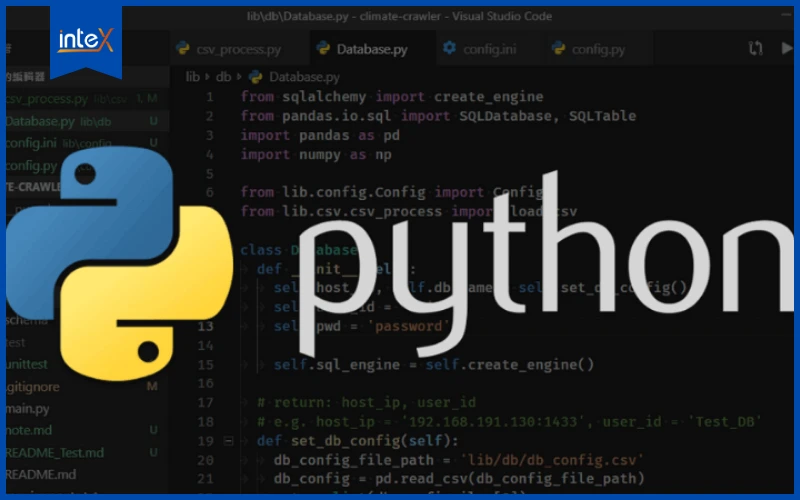Click 'lib.config.Config' in line 6

(354, 193)
